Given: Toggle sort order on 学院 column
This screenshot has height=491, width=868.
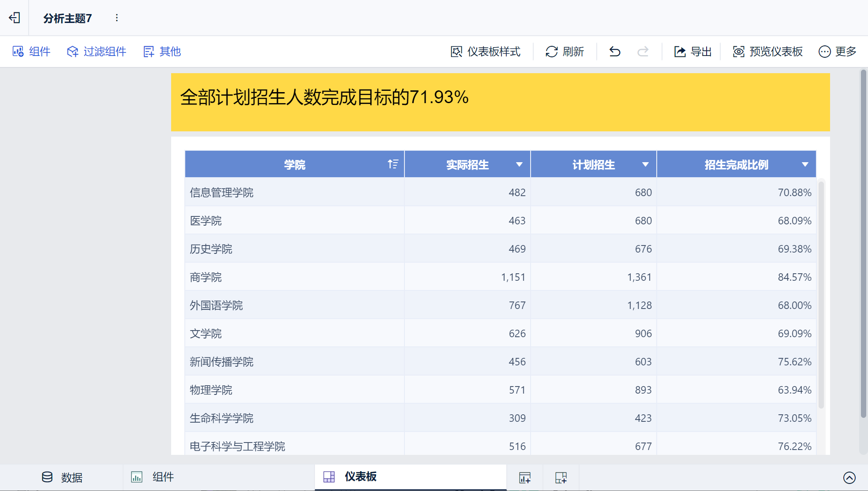Looking at the screenshot, I should click(x=393, y=164).
